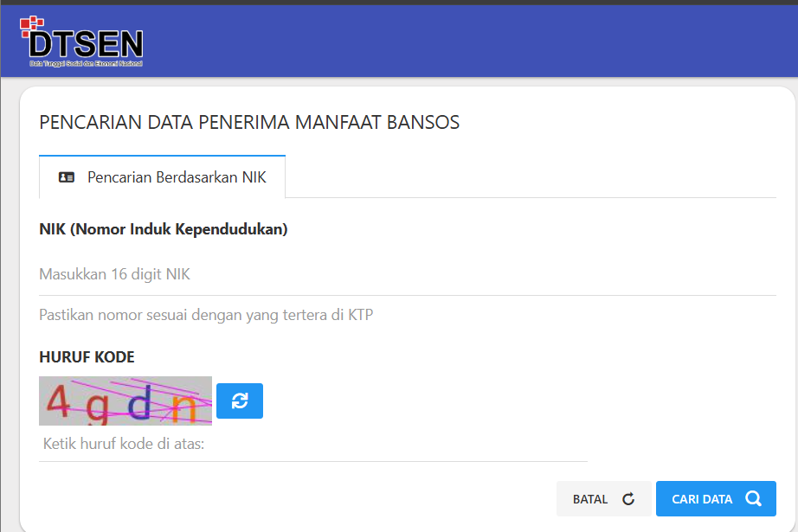Viewport: 798px width, 532px height.
Task: Click the red digit 4 in captcha
Action: click(58, 401)
